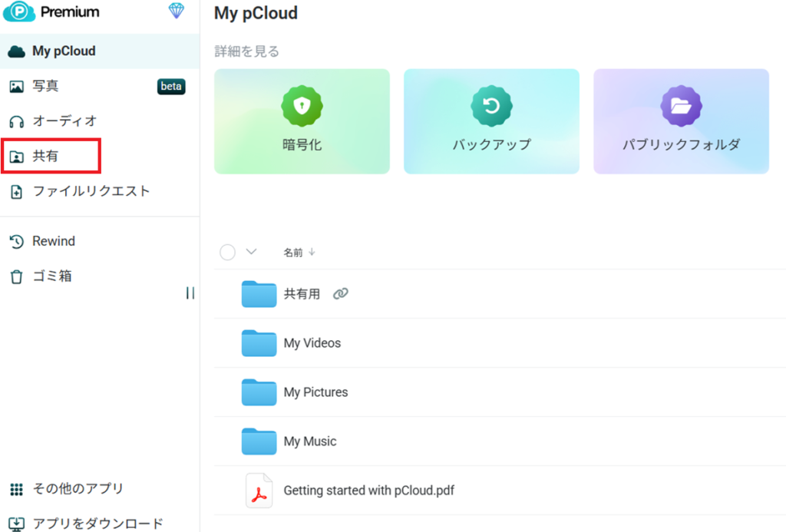Viewport: 786px width, 532px height.
Task: Open the 暗号化 encryption shield card
Action: tap(302, 121)
